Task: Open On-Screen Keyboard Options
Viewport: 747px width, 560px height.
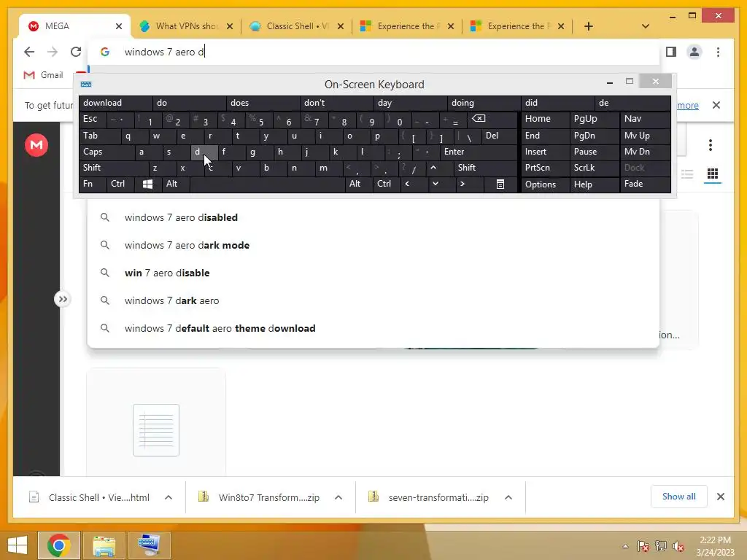Action: coord(546,184)
